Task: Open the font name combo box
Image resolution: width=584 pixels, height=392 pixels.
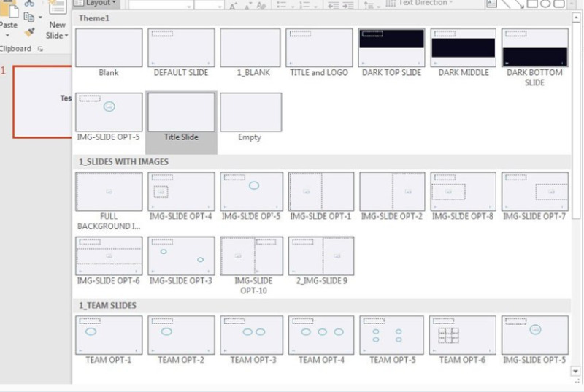Action: [160, 4]
